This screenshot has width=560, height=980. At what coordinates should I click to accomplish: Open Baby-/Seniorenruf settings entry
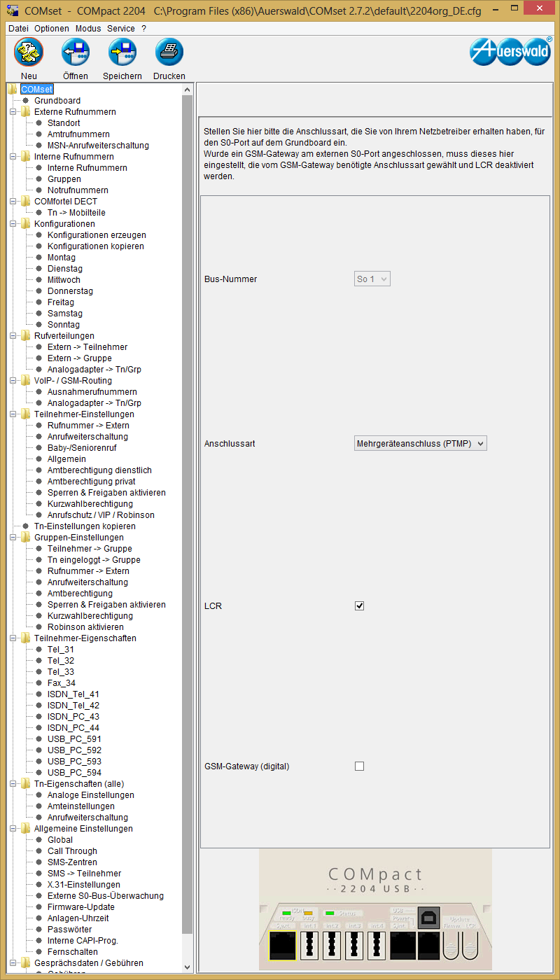click(x=82, y=448)
